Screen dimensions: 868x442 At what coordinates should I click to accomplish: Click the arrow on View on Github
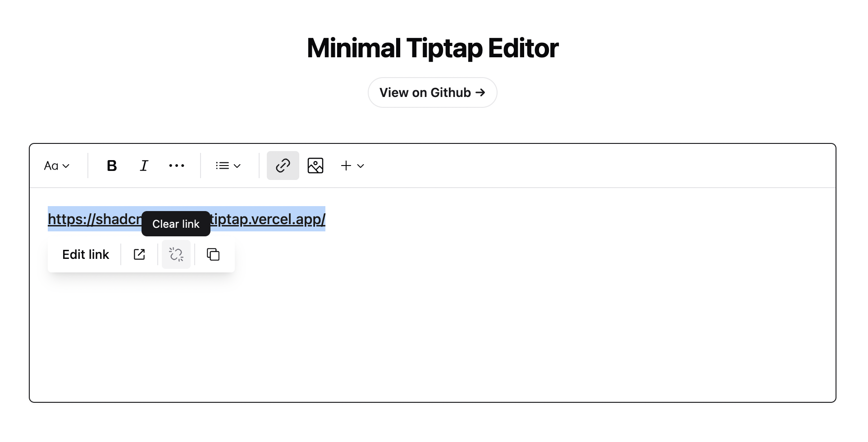click(480, 92)
